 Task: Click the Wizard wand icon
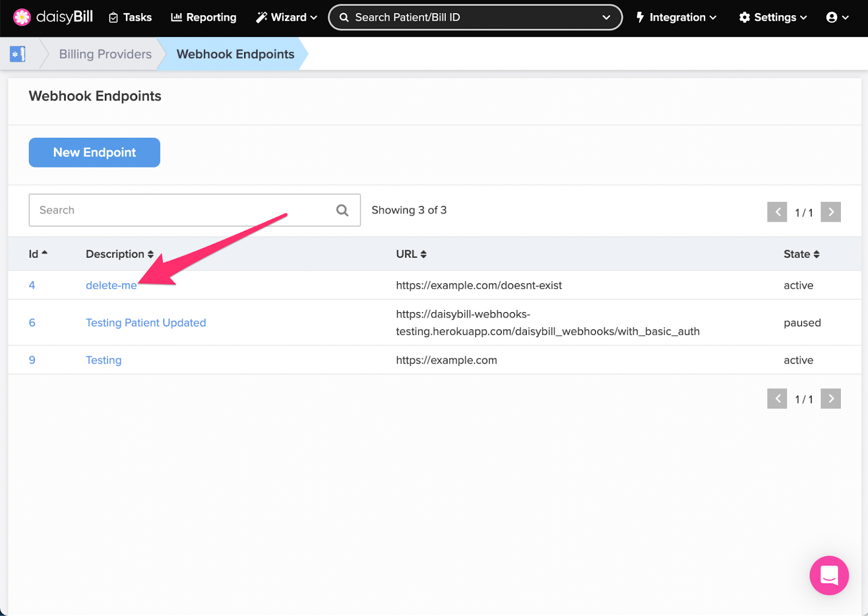click(261, 17)
